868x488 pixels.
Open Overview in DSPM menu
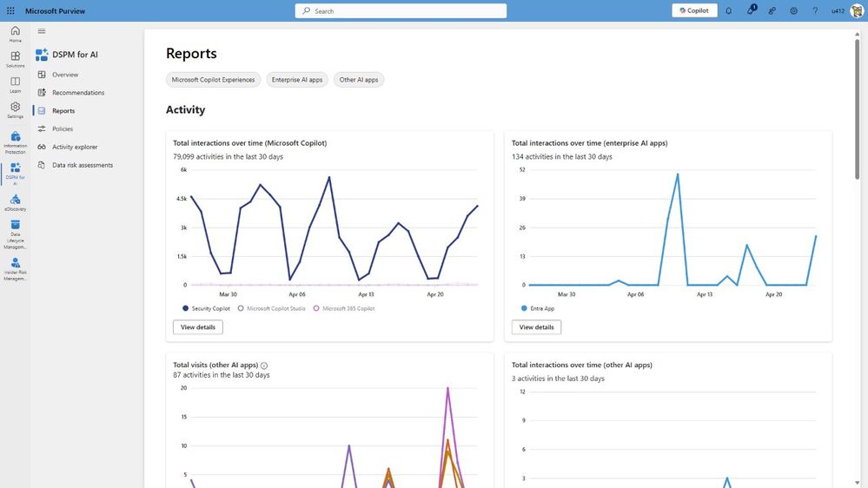tap(65, 74)
